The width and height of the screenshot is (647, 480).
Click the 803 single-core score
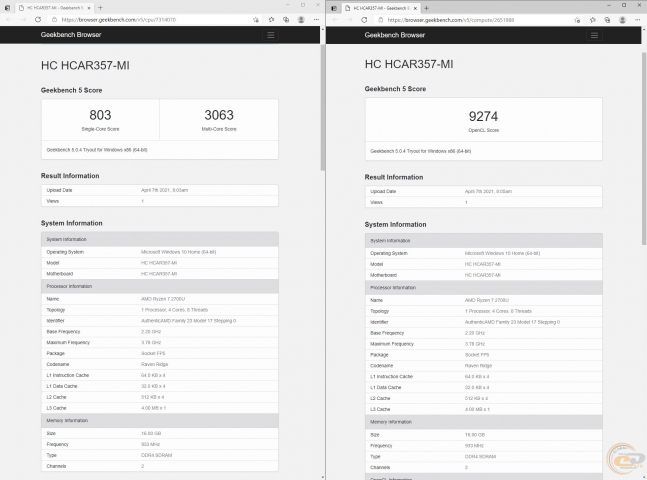(100, 115)
